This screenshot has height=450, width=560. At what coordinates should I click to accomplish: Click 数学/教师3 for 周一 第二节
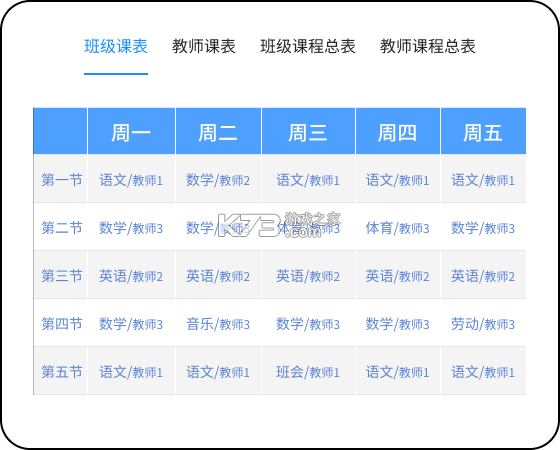coord(131,228)
